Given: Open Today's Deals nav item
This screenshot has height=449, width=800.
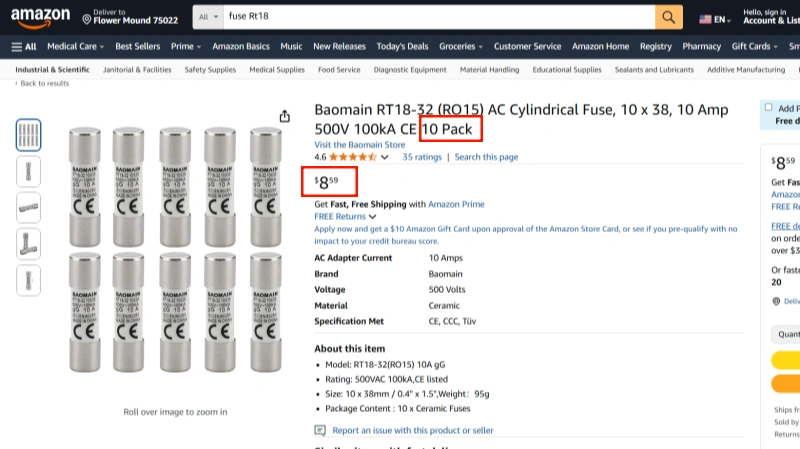Looking at the screenshot, I should [x=402, y=46].
